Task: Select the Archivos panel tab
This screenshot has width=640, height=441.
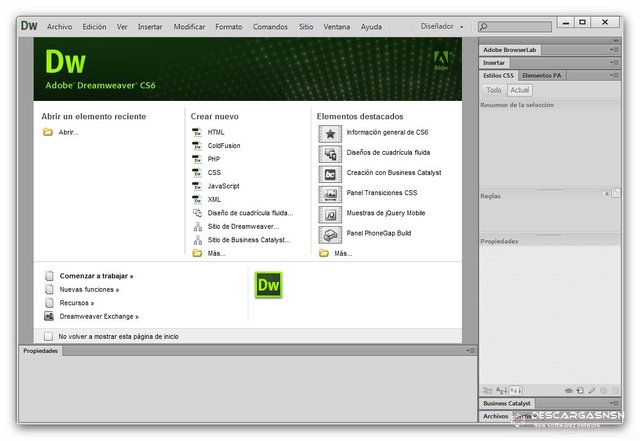Action: (496, 416)
